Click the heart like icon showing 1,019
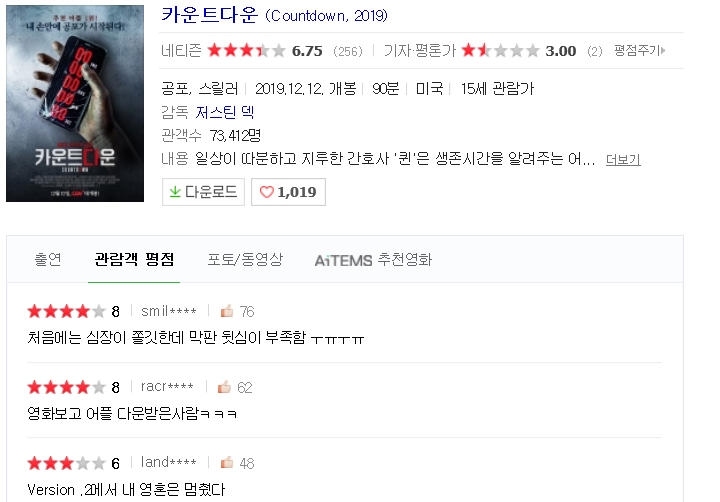The height and width of the screenshot is (502, 720). [266, 192]
